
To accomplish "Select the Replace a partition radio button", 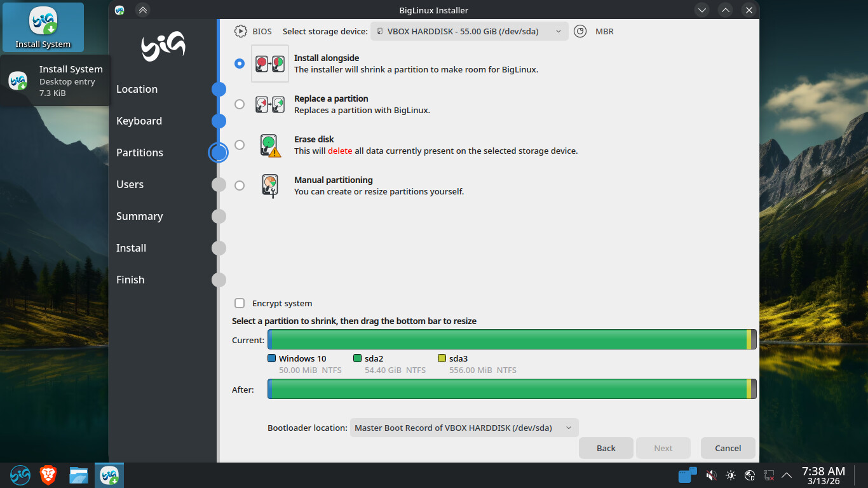I will [x=240, y=104].
